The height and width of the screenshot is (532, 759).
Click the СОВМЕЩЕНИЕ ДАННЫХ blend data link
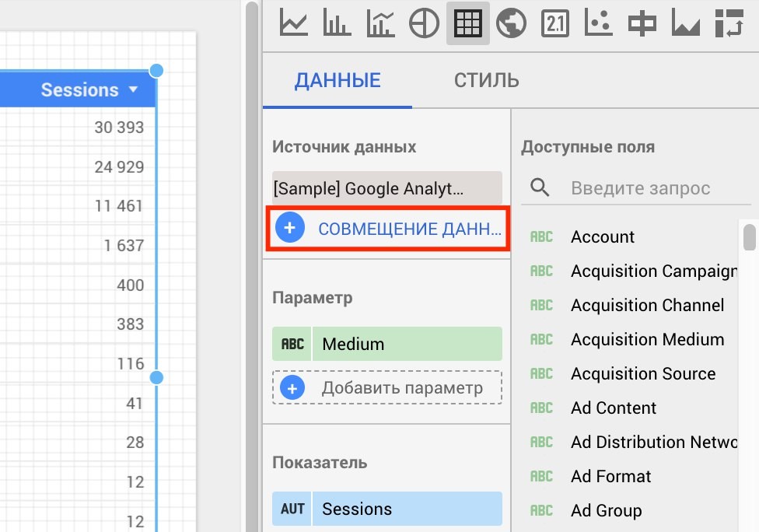[x=387, y=229]
